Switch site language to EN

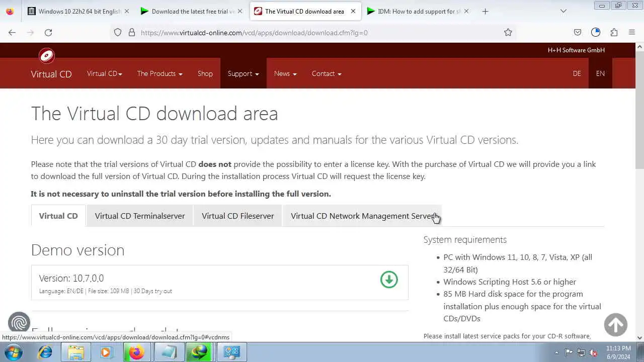pos(600,73)
